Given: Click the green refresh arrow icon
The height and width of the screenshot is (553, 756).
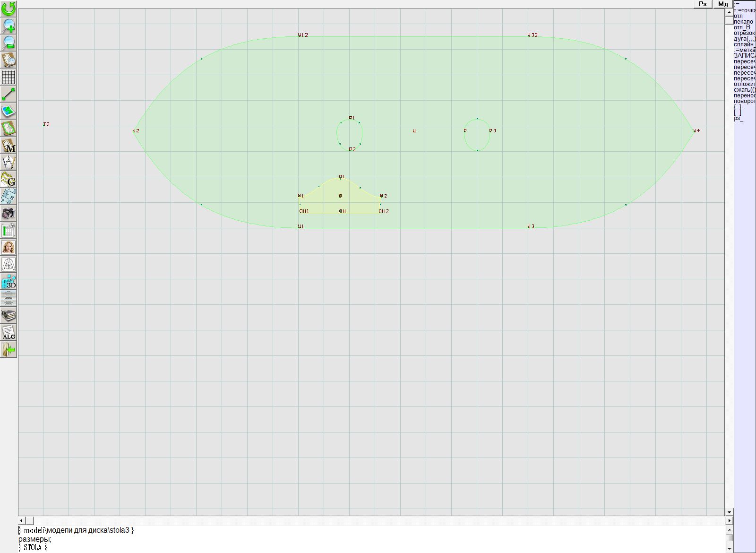Looking at the screenshot, I should (9, 8).
